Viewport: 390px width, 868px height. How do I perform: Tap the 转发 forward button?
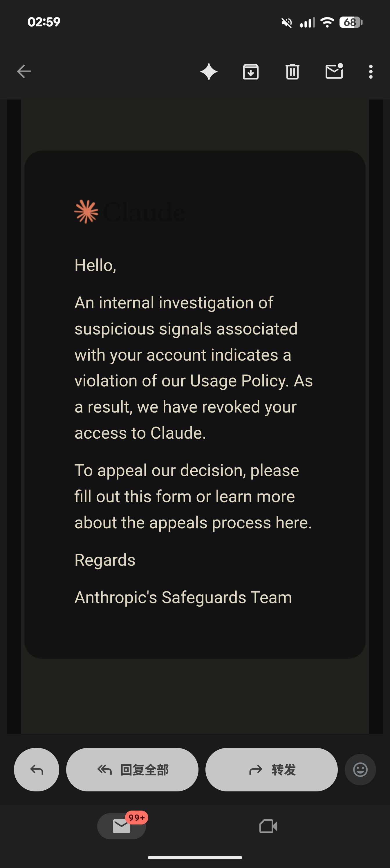(x=271, y=770)
